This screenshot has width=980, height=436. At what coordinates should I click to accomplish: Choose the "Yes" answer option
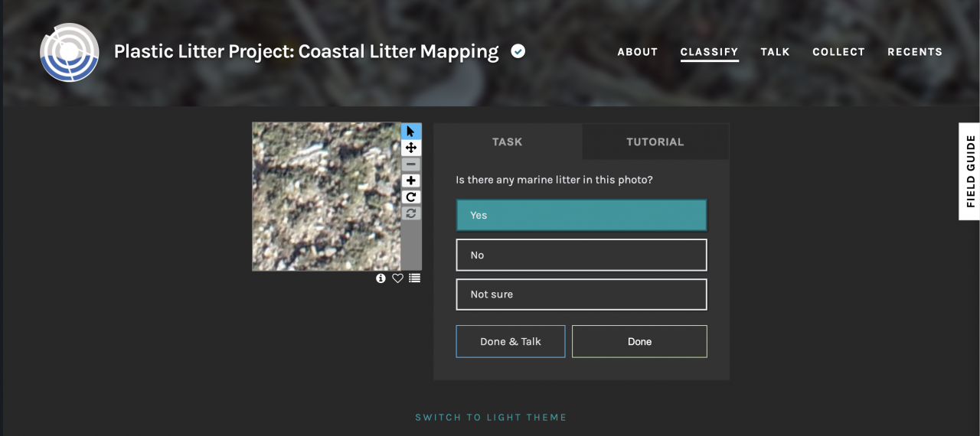[x=581, y=215]
